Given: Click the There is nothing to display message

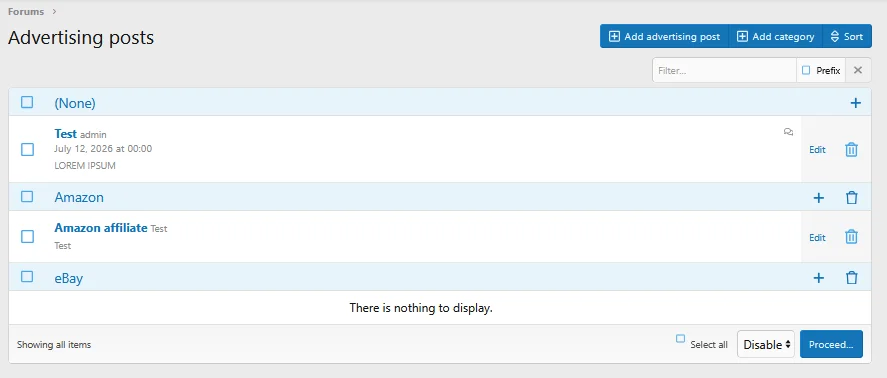Looking at the screenshot, I should tap(421, 308).
